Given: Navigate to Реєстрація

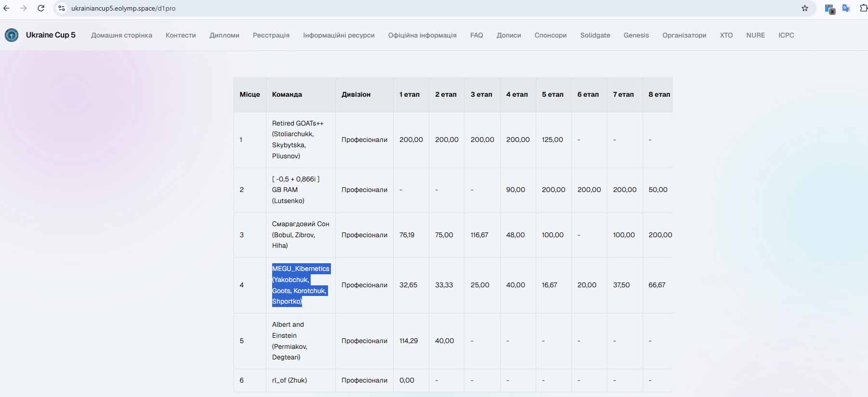Looking at the screenshot, I should 271,35.
